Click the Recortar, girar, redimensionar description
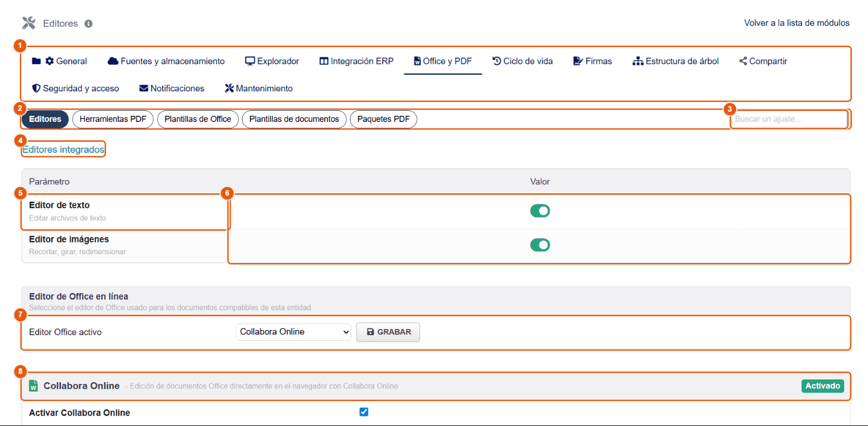Screen dimensions: 868x426 [x=77, y=252]
